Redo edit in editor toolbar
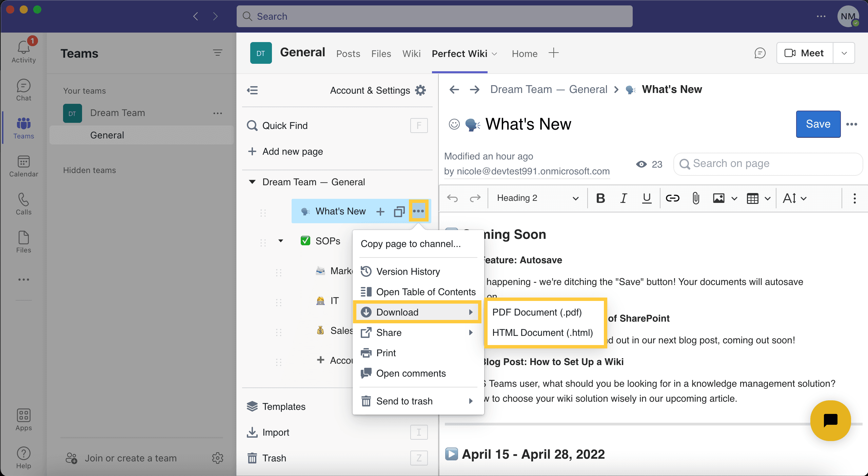The width and height of the screenshot is (868, 476). tap(475, 198)
